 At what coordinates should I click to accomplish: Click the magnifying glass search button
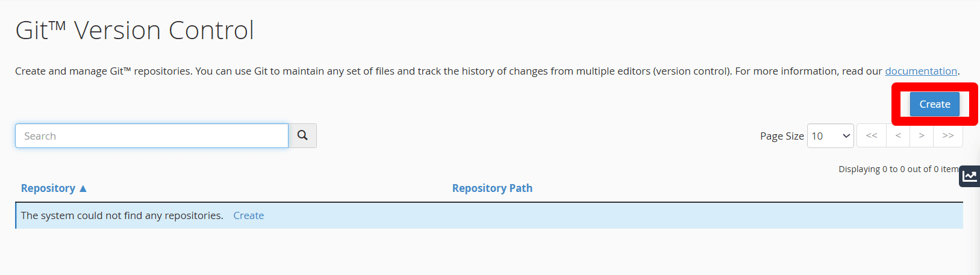tap(302, 136)
